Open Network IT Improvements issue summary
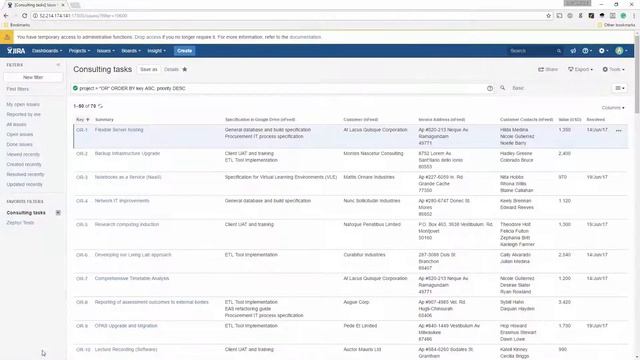The width and height of the screenshot is (640, 360). pyautogui.click(x=122, y=201)
